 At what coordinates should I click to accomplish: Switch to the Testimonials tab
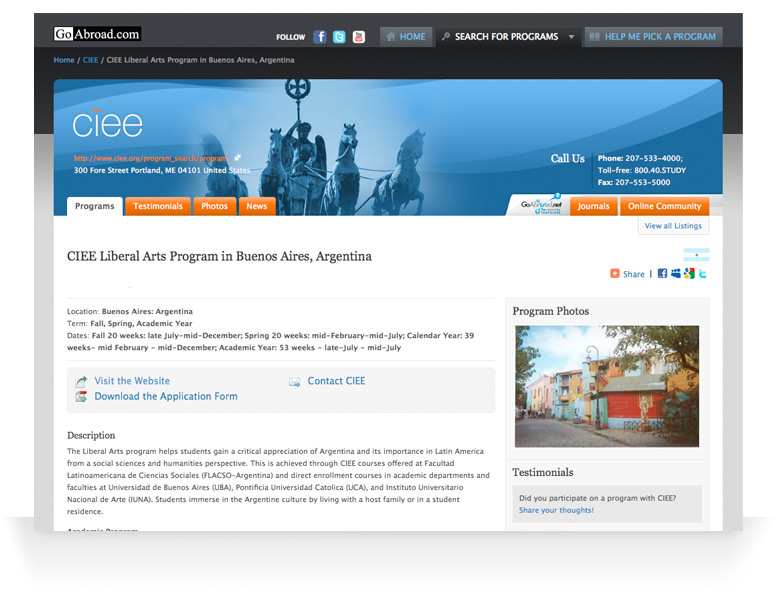[157, 206]
